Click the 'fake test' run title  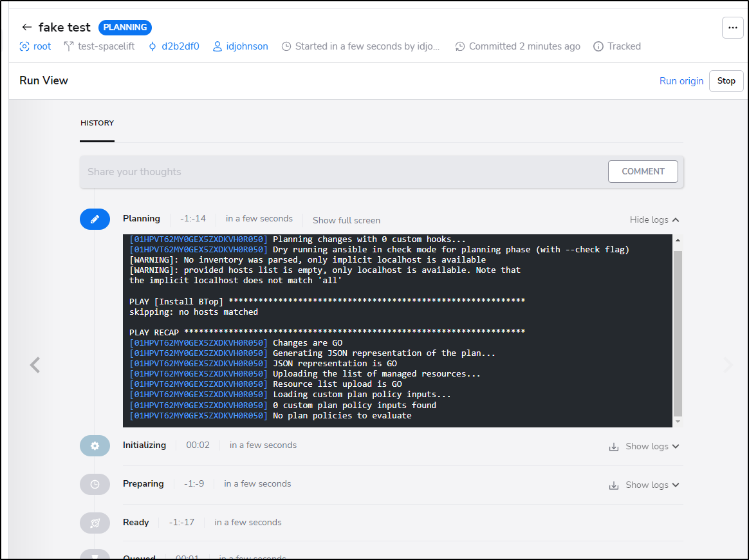[64, 27]
